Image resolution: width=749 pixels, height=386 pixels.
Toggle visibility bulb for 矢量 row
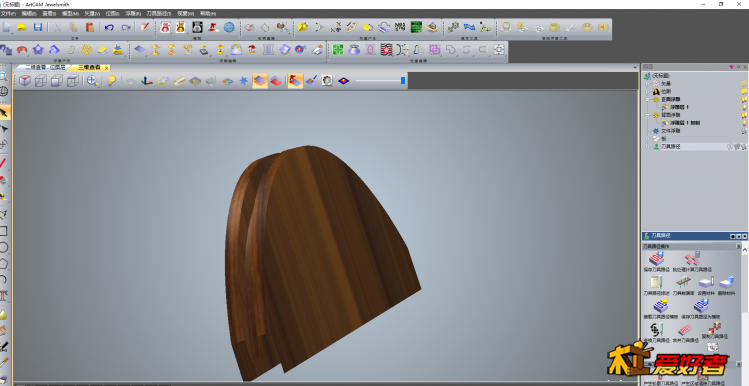point(744,84)
